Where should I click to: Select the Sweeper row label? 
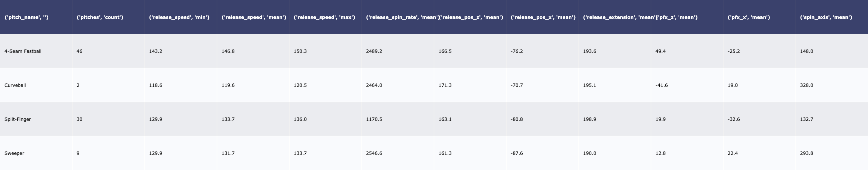(x=14, y=153)
